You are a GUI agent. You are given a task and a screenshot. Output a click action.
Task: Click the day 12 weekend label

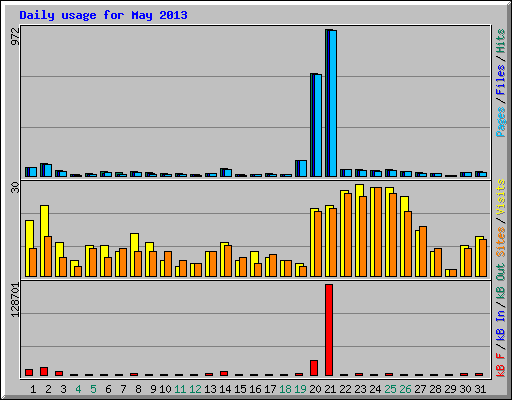195,389
